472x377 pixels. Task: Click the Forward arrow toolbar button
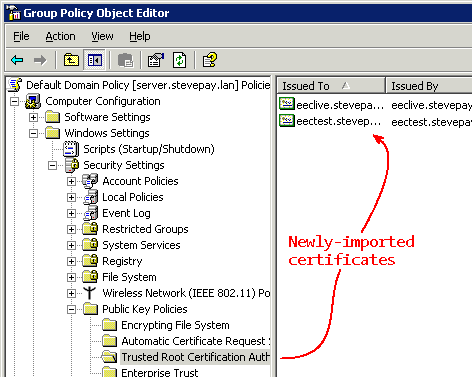(40, 60)
